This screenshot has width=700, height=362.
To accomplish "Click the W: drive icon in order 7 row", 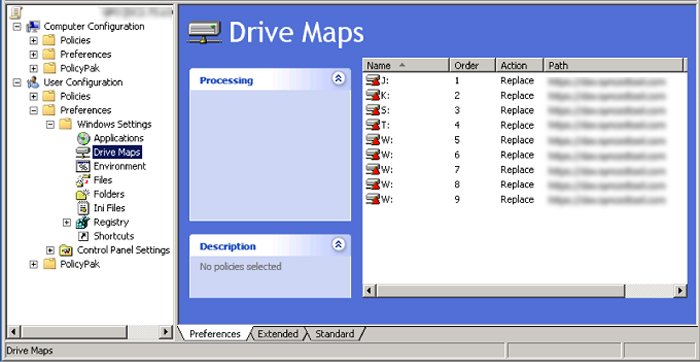I will [x=373, y=170].
